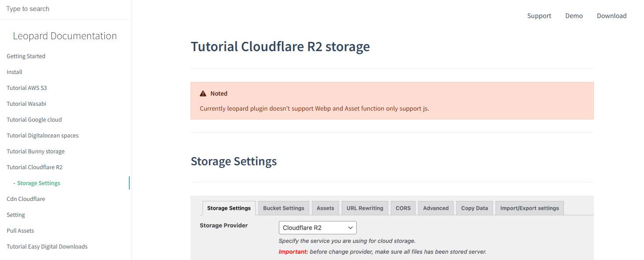Click the Leopard Documentation title
644x260 pixels.
[65, 36]
